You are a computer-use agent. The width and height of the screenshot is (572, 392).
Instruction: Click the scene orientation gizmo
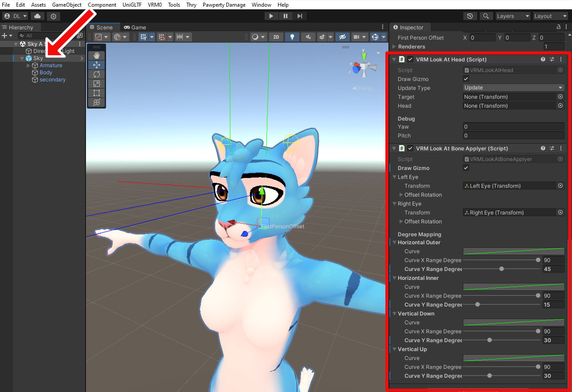(x=364, y=67)
